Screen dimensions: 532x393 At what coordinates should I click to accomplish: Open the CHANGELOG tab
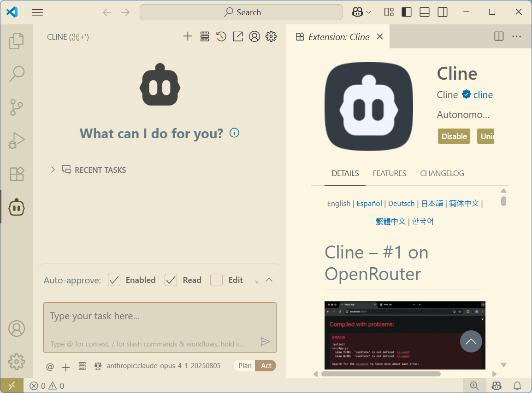442,173
